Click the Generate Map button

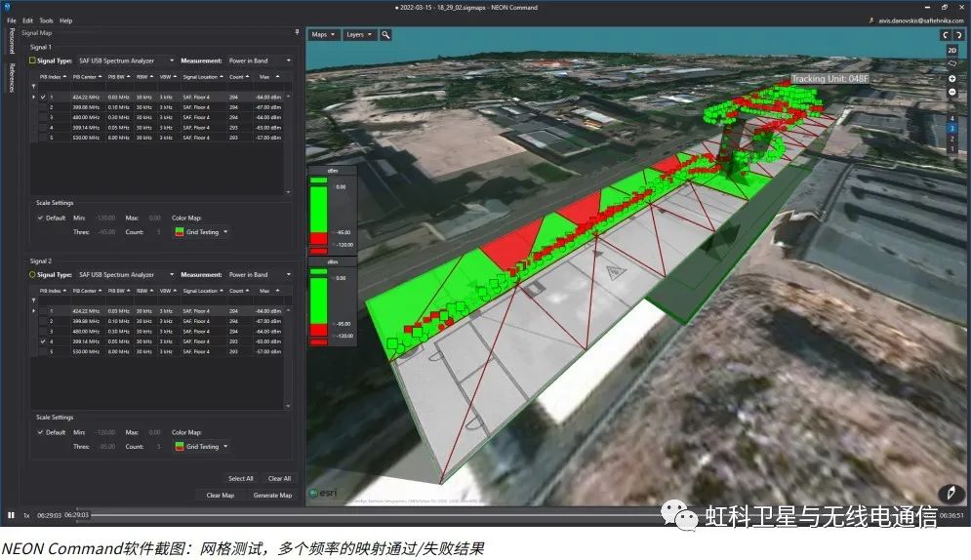pos(272,495)
